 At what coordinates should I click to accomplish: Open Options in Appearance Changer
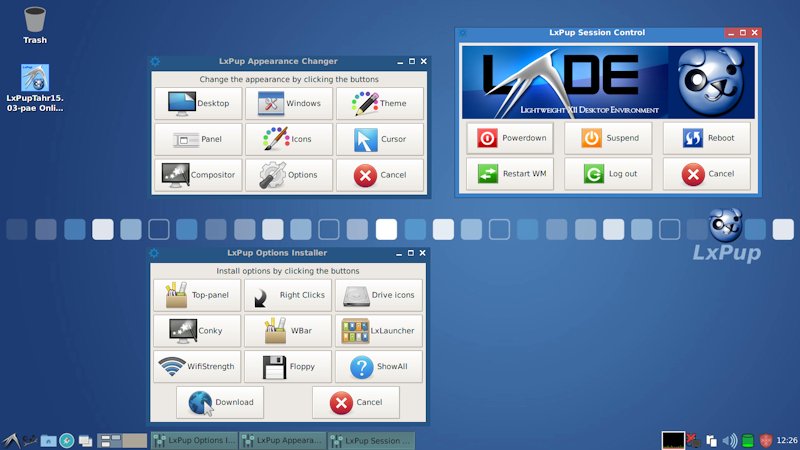coord(289,175)
